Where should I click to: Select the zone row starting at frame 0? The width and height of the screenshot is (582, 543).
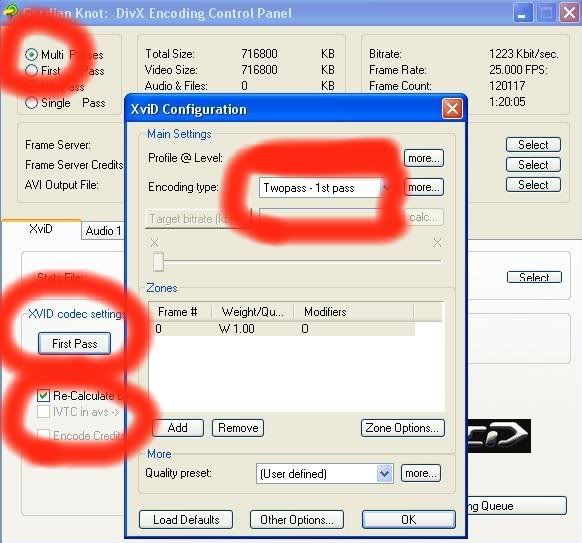[x=282, y=329]
